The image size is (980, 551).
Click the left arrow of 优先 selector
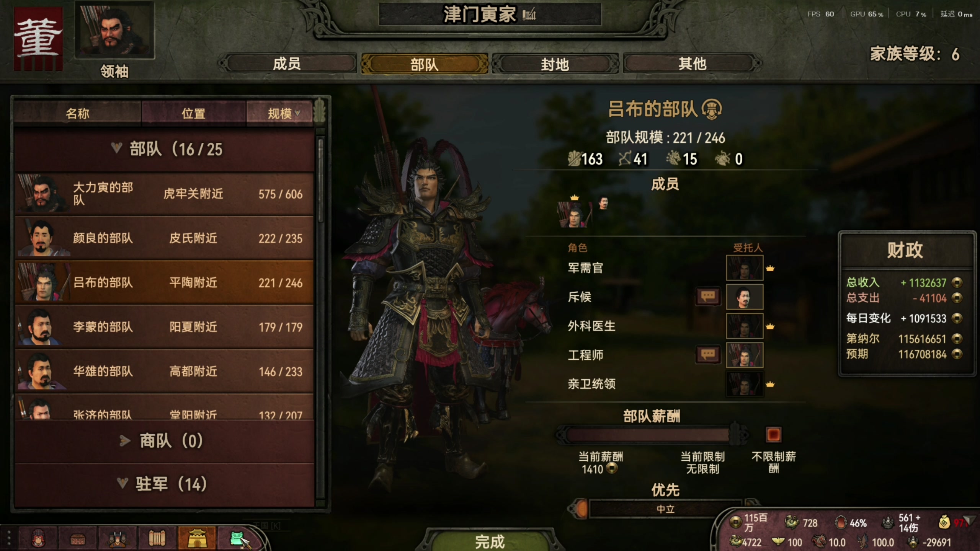[578, 509]
